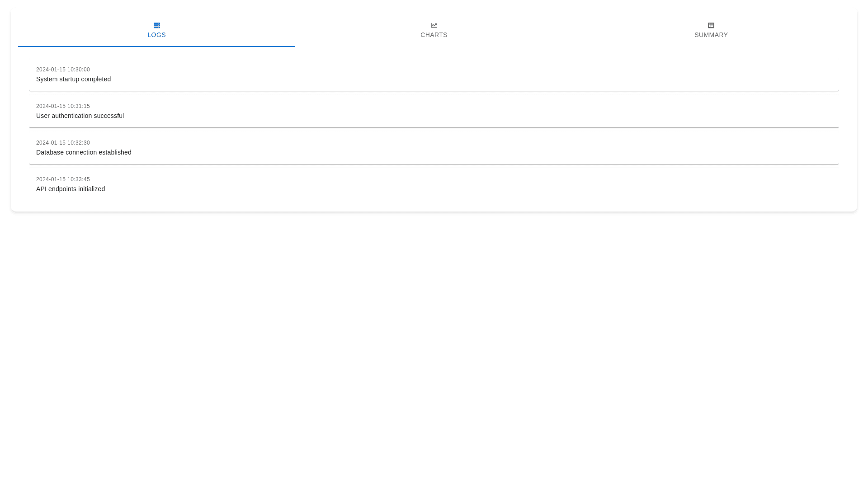This screenshot has width=868, height=488.
Task: Click the Charts tab line-graph icon
Action: click(x=434, y=25)
